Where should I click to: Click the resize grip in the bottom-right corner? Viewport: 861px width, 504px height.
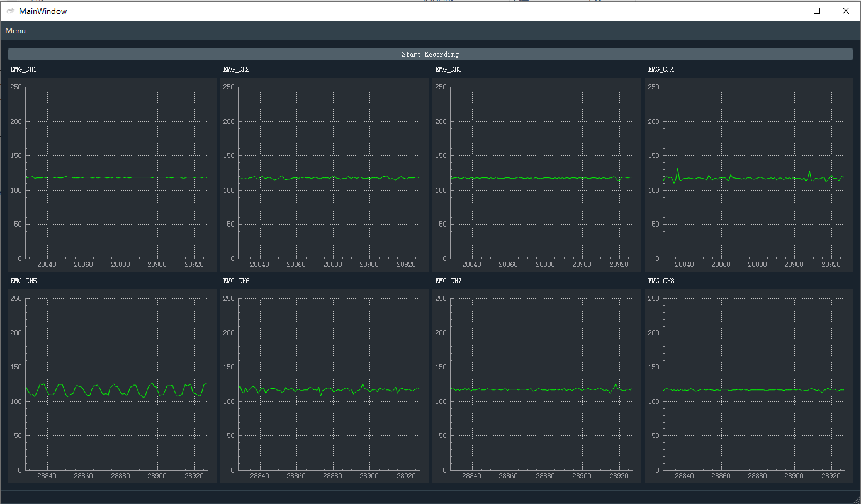point(856,499)
